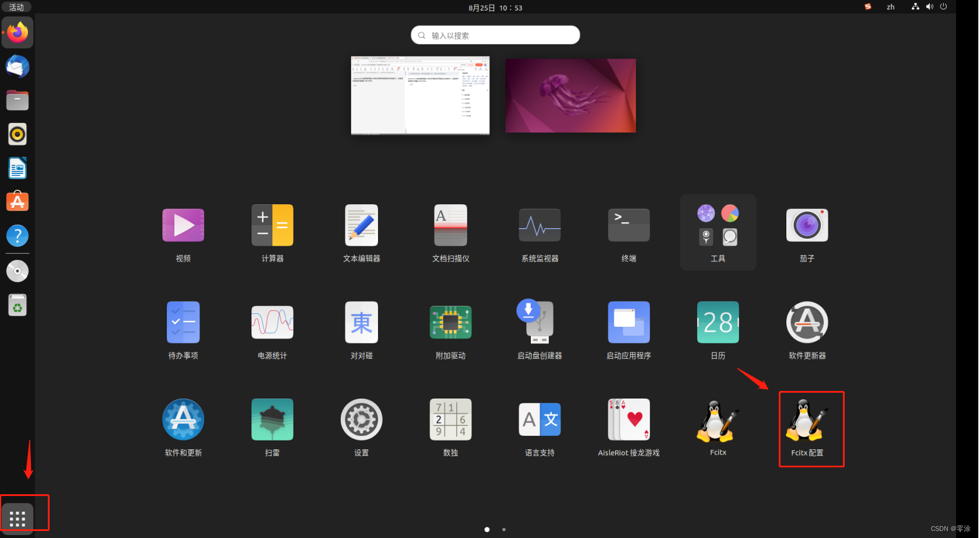Launch the 终端 terminal app
Screen dimensions: 980x538
coord(629,225)
